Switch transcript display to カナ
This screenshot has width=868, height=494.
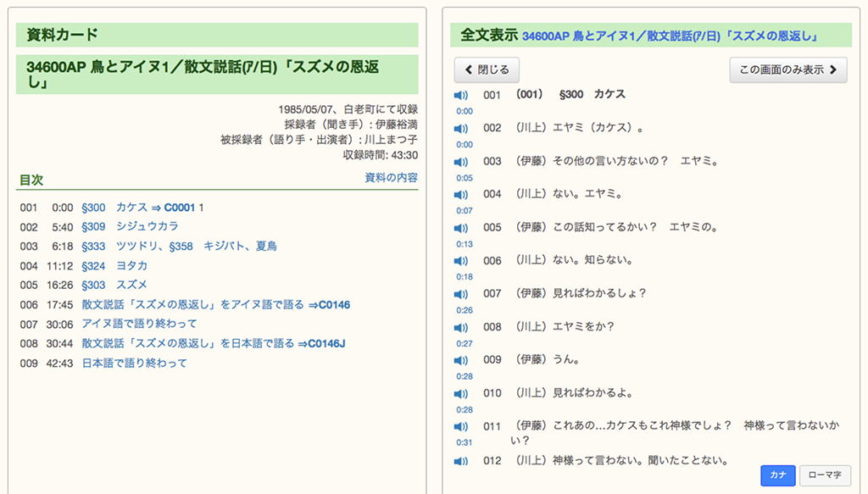777,475
